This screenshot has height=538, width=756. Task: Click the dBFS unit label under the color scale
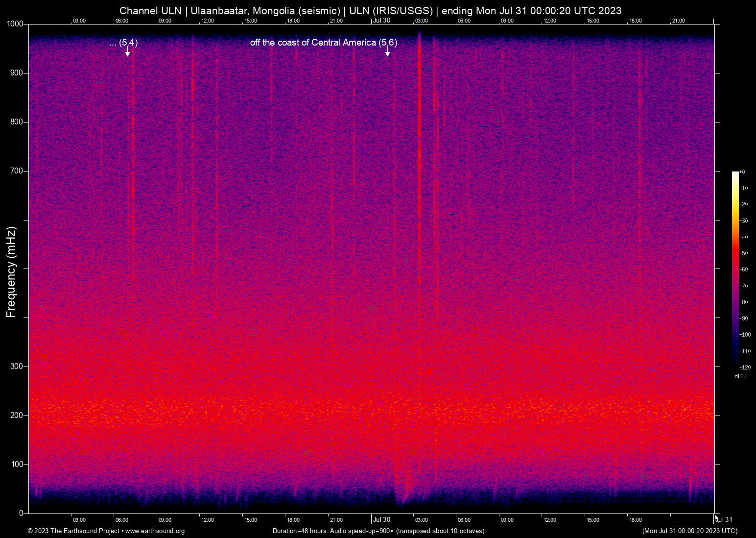tap(740, 376)
